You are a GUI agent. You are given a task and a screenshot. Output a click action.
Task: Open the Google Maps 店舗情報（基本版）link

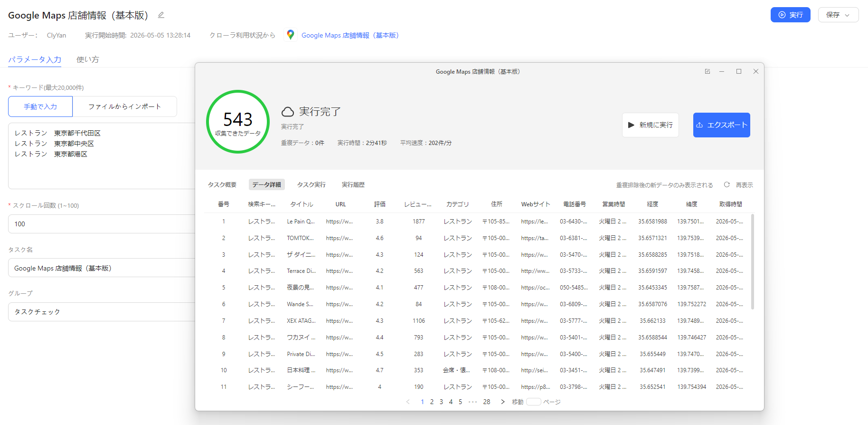[x=350, y=35]
